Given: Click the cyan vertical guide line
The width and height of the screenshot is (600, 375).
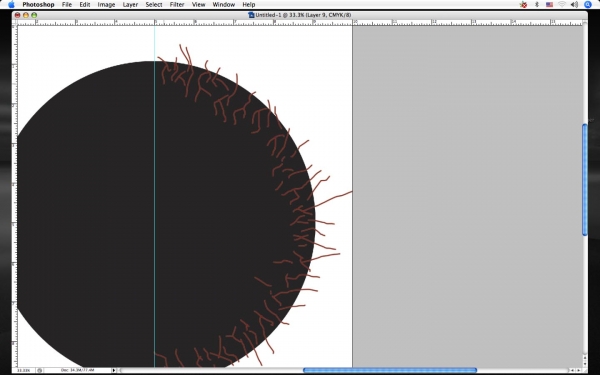Looking at the screenshot, I should click(x=155, y=196).
